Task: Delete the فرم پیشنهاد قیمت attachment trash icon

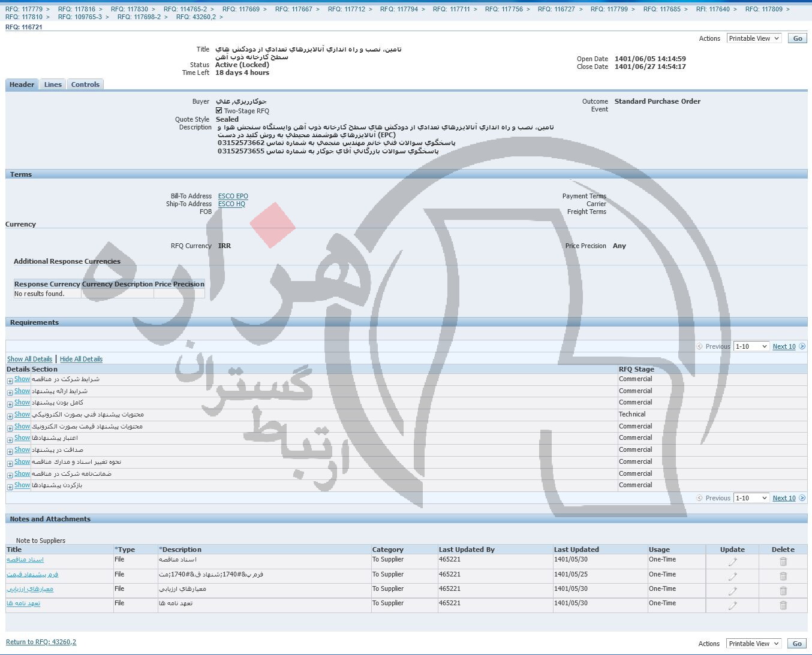Action: [x=783, y=576]
